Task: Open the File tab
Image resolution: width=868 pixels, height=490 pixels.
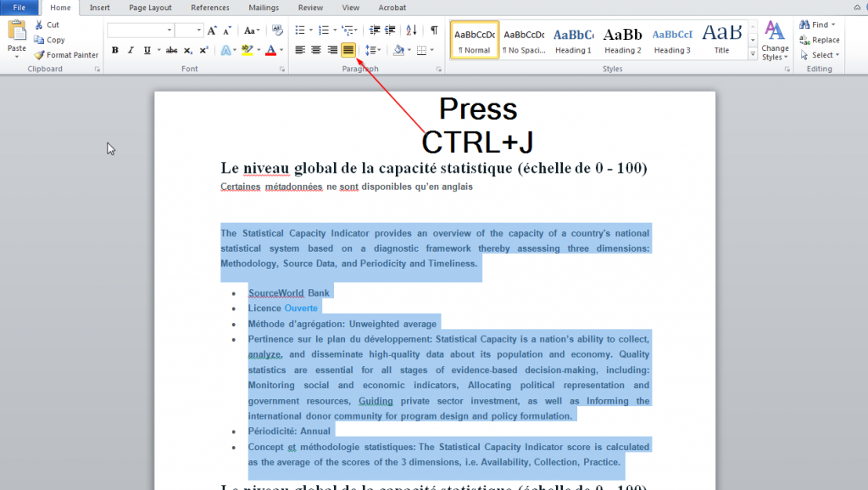Action: tap(19, 8)
